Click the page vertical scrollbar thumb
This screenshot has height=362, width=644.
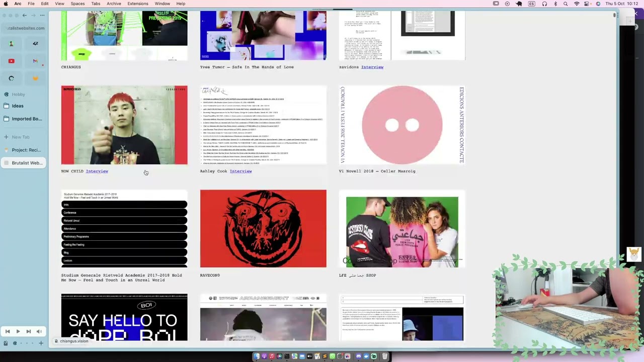[x=615, y=15]
